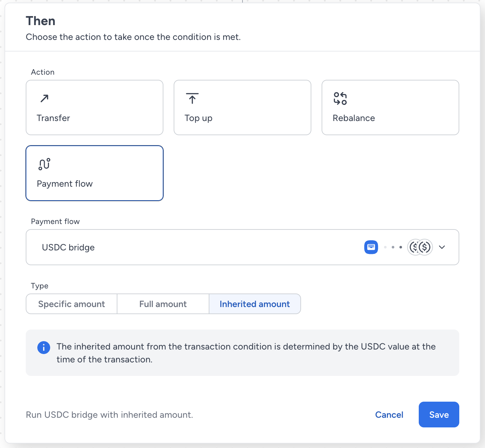Click the blue wallet icon in dropdown
The width and height of the screenshot is (485, 448).
click(x=371, y=247)
